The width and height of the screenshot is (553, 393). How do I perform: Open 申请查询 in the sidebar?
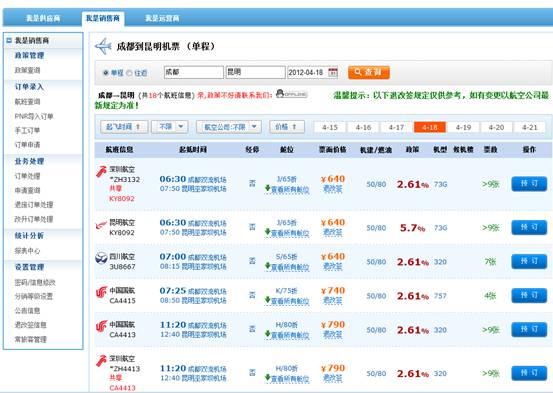click(28, 191)
